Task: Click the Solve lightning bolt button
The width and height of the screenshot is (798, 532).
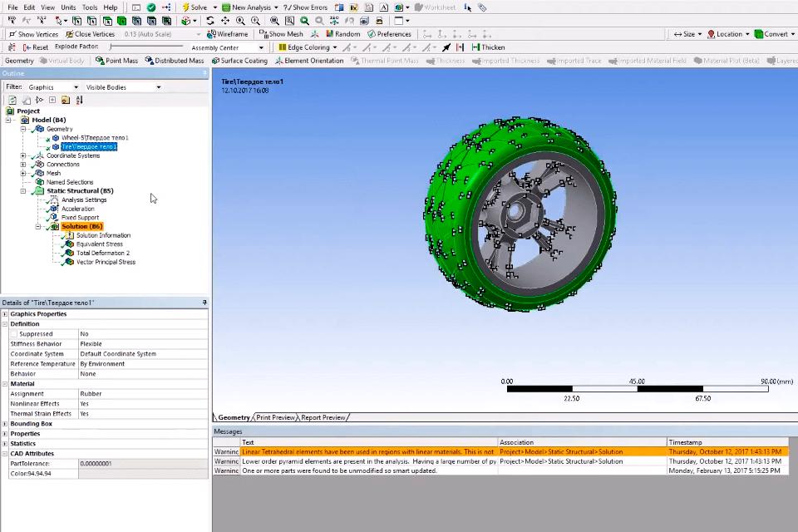Action: point(195,7)
